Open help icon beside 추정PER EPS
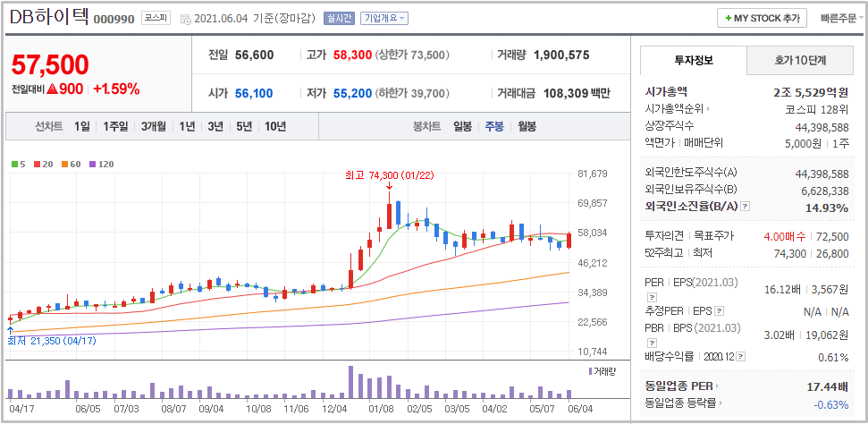The height and width of the screenshot is (424, 868). tap(719, 311)
